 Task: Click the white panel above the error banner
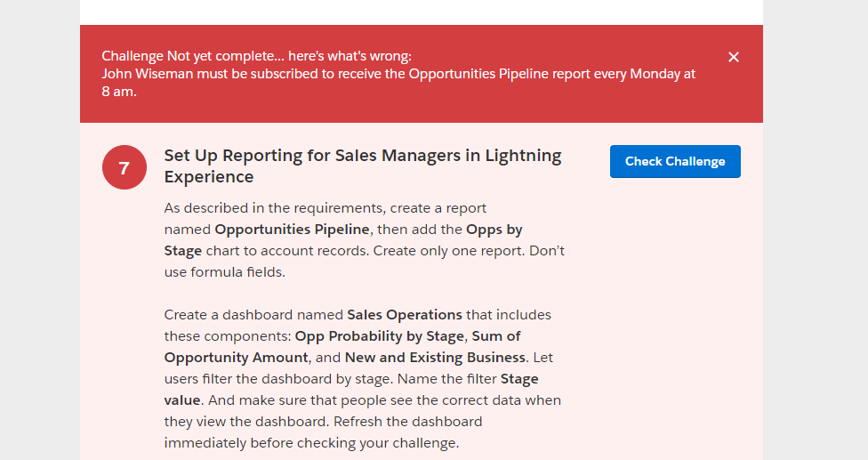(421, 12)
